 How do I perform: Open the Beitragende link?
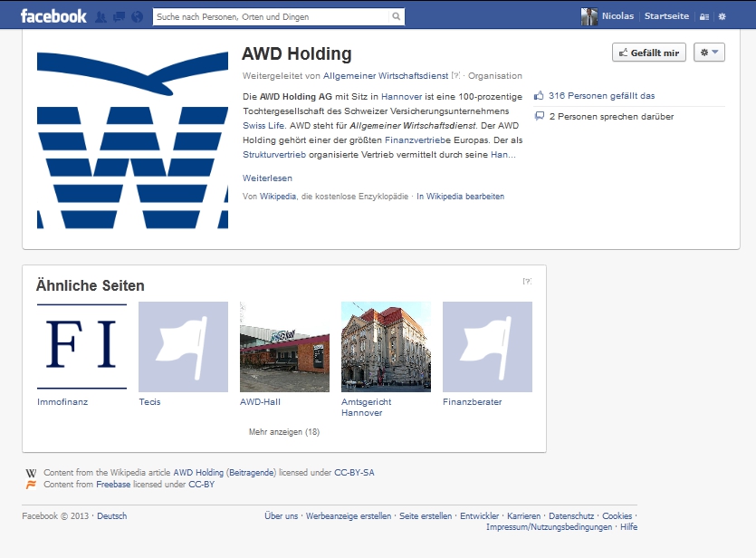point(251,473)
